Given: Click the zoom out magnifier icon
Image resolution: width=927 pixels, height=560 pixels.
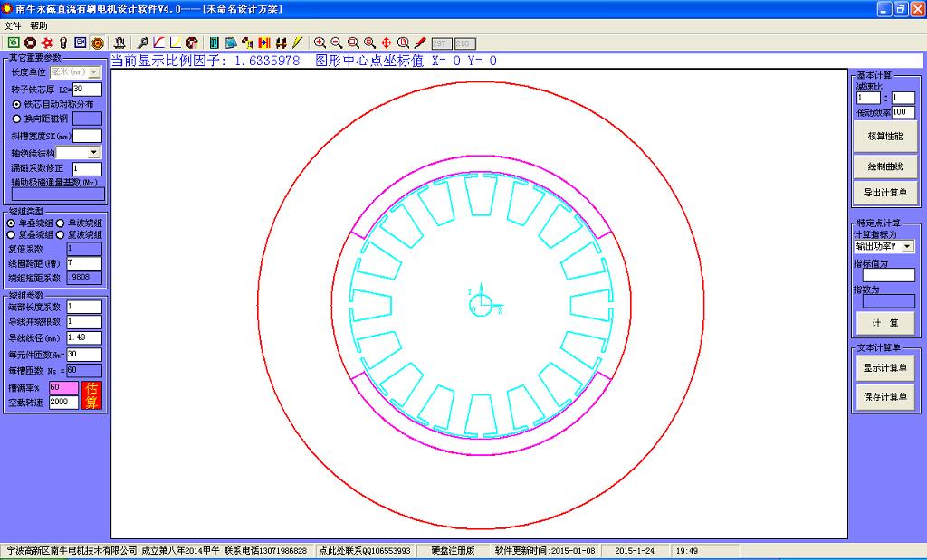Looking at the screenshot, I should tap(336, 43).
